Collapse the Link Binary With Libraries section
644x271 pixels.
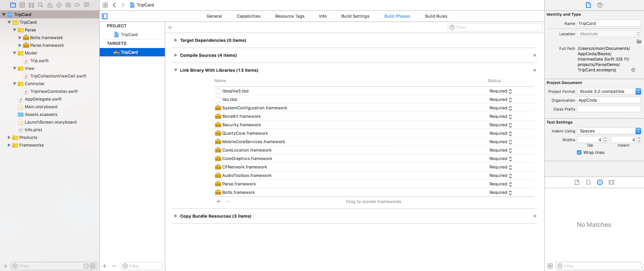(175, 70)
